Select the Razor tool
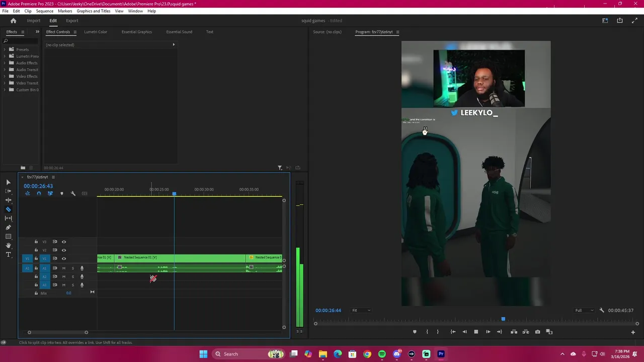Screen dimensions: 644x362 [8, 209]
